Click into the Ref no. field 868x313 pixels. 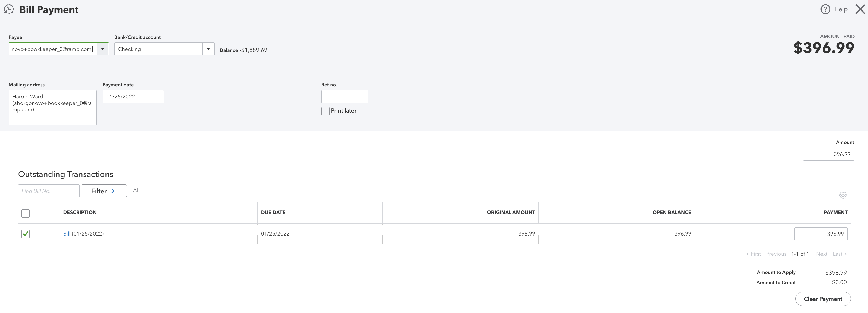345,96
